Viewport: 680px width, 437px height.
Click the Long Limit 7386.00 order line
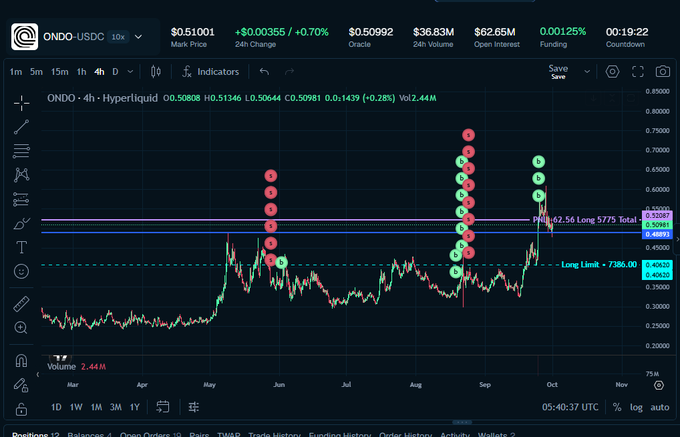(x=599, y=264)
